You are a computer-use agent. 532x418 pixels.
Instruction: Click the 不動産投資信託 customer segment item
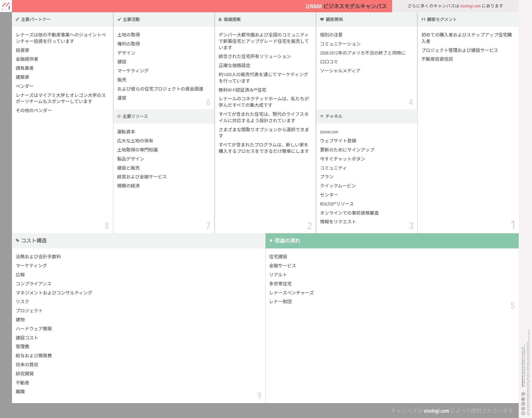click(437, 59)
